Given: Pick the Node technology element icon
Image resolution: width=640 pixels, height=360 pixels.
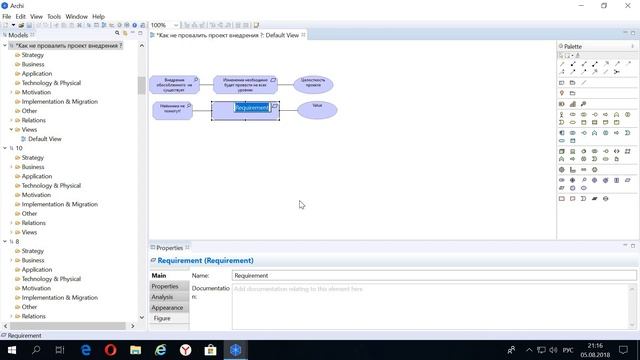Looking at the screenshot, I should (562, 151).
